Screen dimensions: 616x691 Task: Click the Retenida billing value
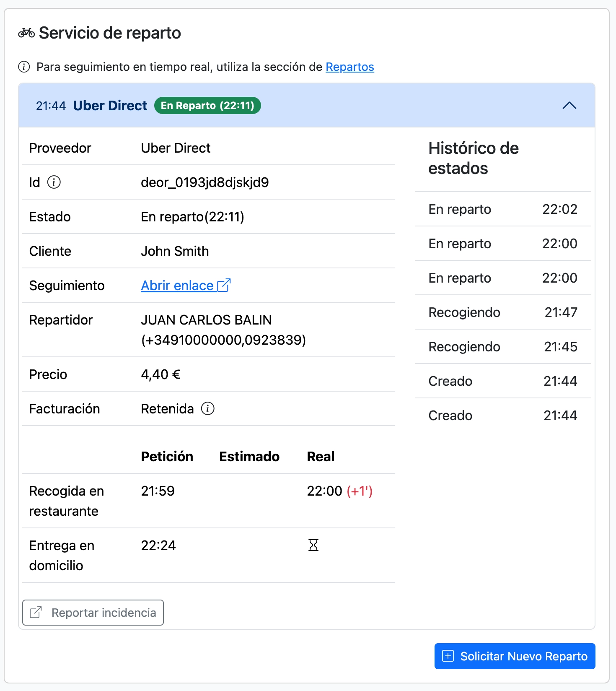pyautogui.click(x=167, y=409)
